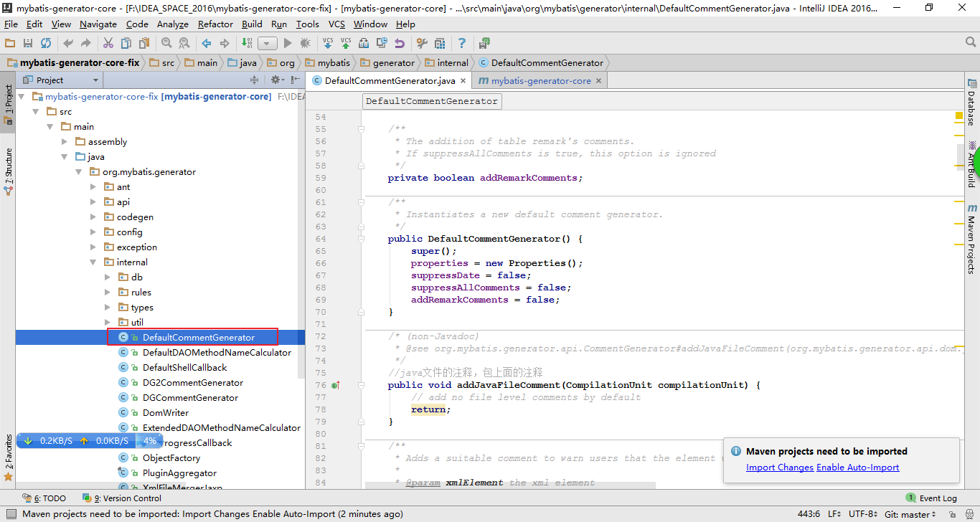980x522 pixels.
Task: Open the Refactor menu
Action: 215,24
